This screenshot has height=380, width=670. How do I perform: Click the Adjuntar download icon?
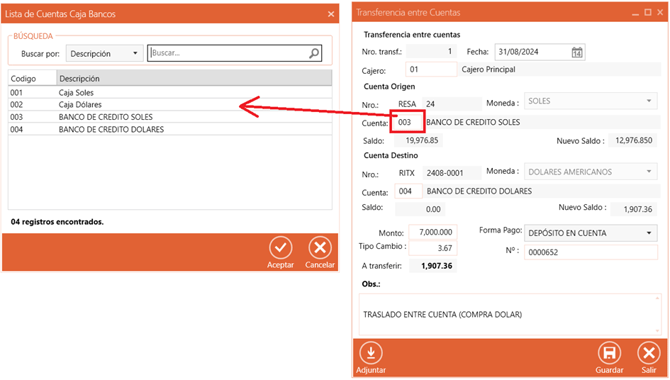[x=370, y=353]
